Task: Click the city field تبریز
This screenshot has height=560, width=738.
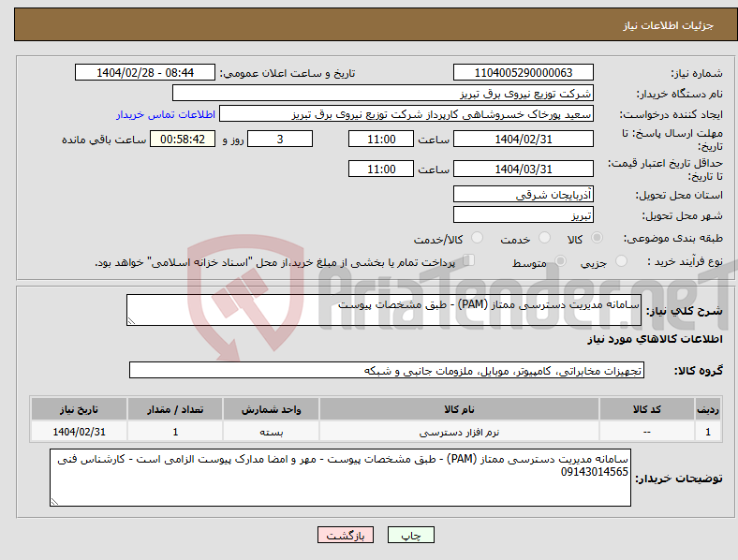Action: (x=523, y=214)
